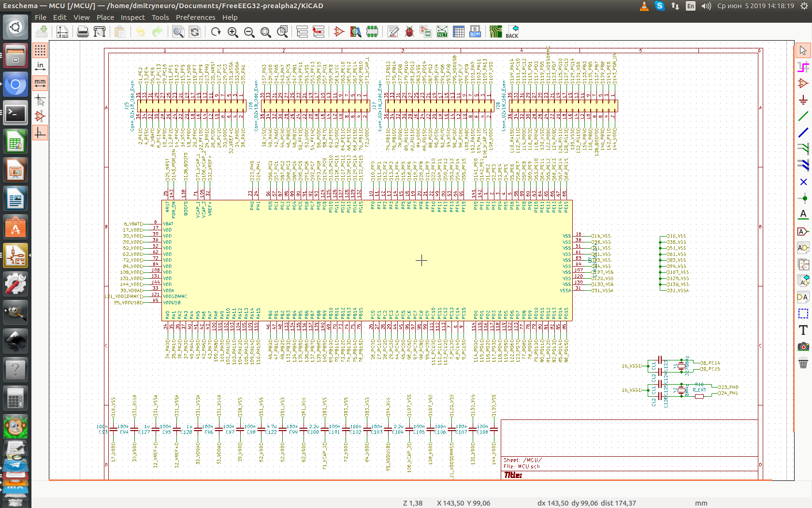Select the Place junction tool
This screenshot has width=812, height=508.
803,198
